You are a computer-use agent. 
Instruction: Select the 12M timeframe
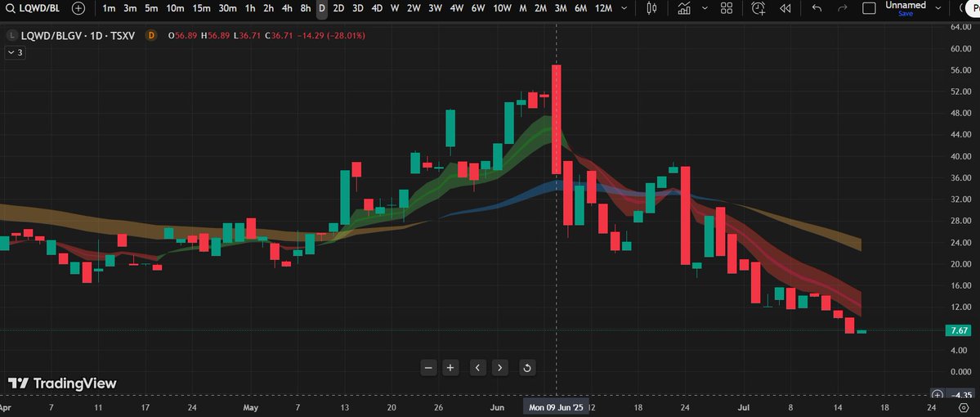[x=603, y=8]
